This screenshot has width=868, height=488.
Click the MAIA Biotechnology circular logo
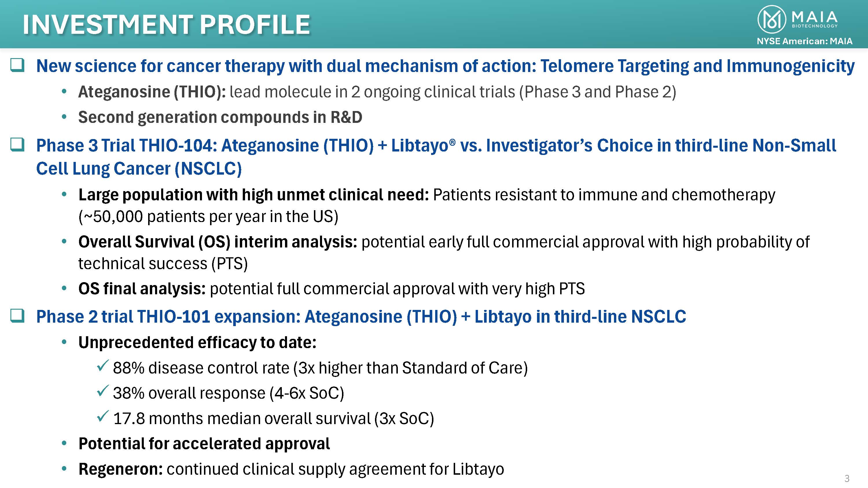771,20
